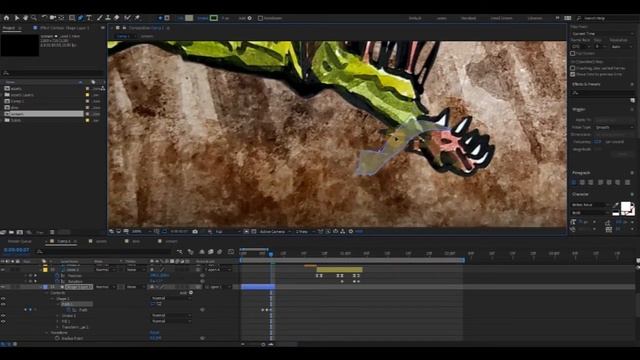Select the Default workspace
640x360 pixels.
point(415,18)
